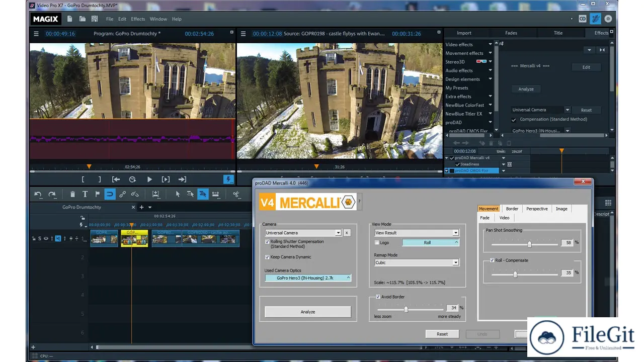
Task: Select the single-object mouse pointer tool
Action: tap(178, 194)
